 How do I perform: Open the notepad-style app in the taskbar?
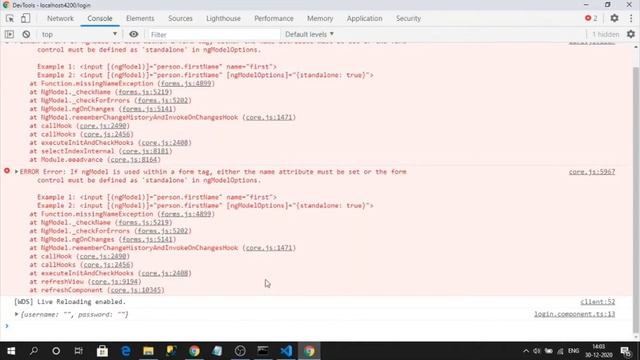click(217, 351)
